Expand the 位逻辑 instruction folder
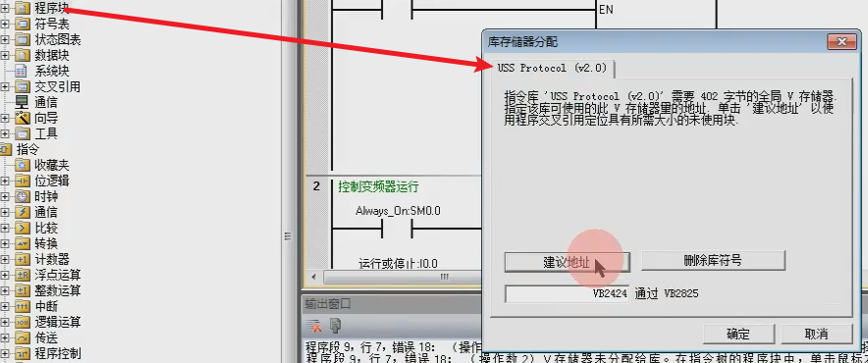868x363 pixels. [x=6, y=181]
